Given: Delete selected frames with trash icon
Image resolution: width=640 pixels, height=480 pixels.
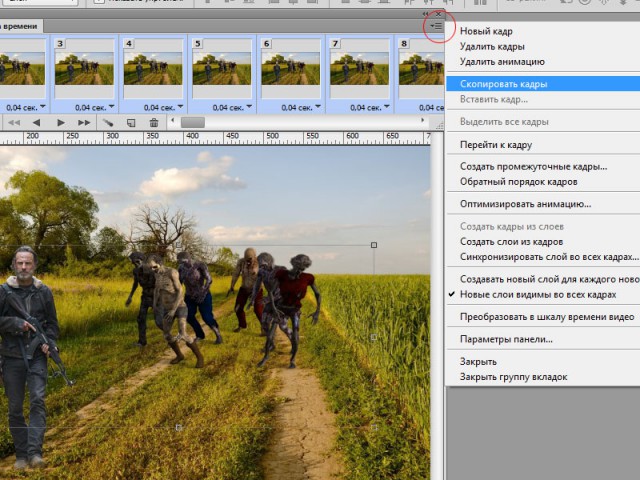Looking at the screenshot, I should [x=154, y=122].
